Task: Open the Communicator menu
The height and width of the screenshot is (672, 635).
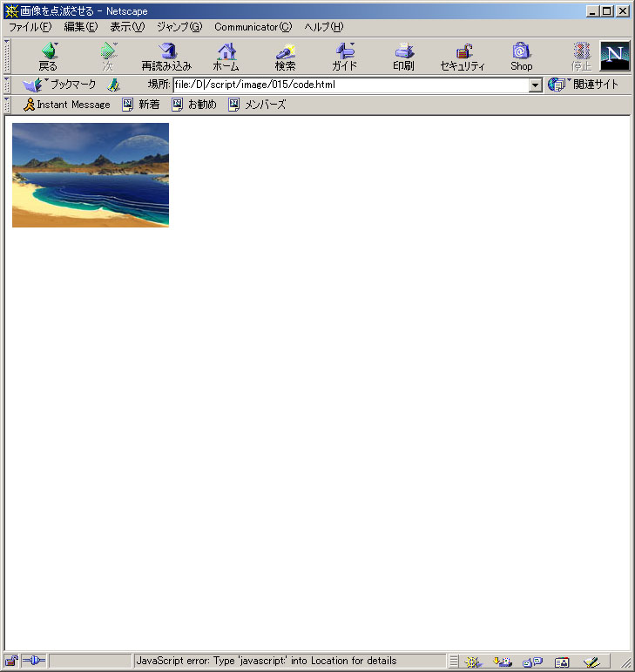Action: click(x=253, y=27)
